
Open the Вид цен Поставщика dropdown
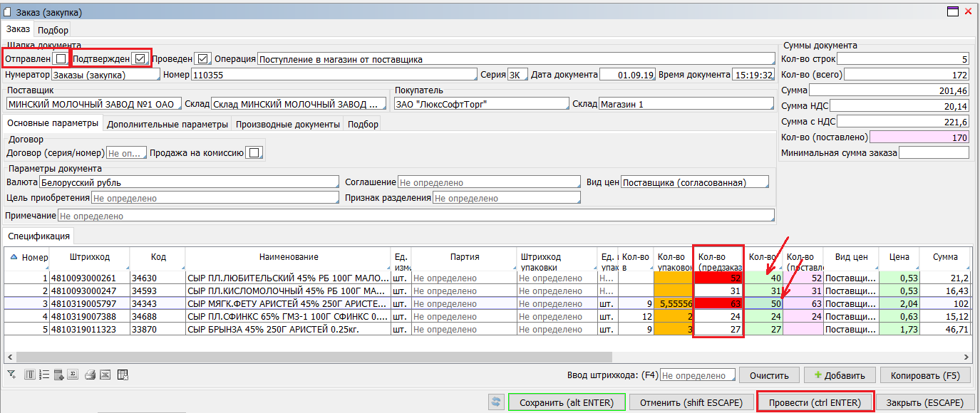[694, 182]
